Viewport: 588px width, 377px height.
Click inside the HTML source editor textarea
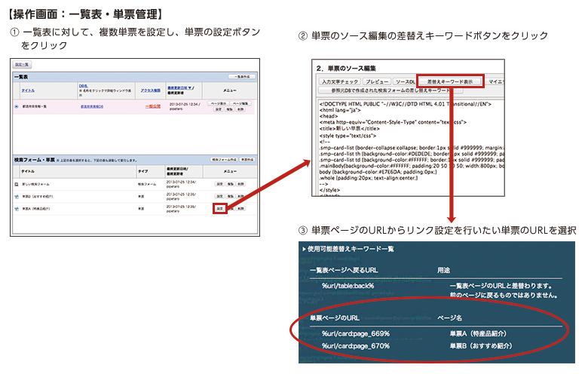click(x=411, y=147)
